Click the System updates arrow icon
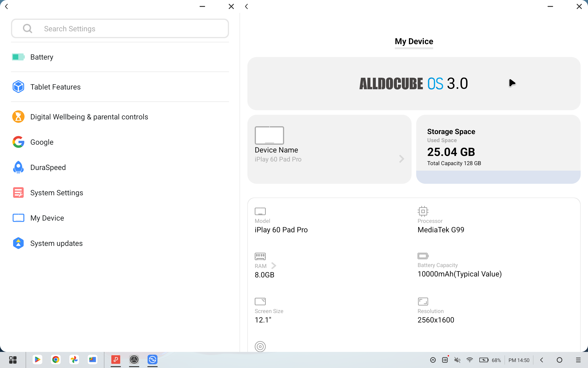588x368 pixels. tap(18, 243)
